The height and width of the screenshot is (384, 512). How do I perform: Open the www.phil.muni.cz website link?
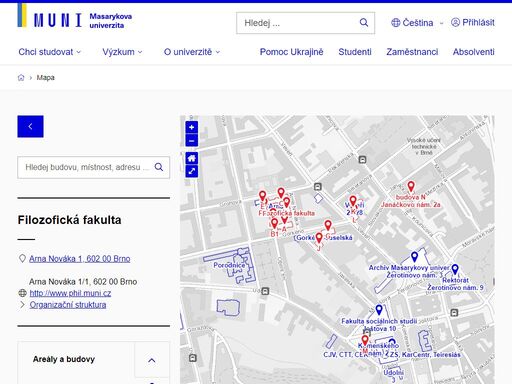tap(70, 293)
